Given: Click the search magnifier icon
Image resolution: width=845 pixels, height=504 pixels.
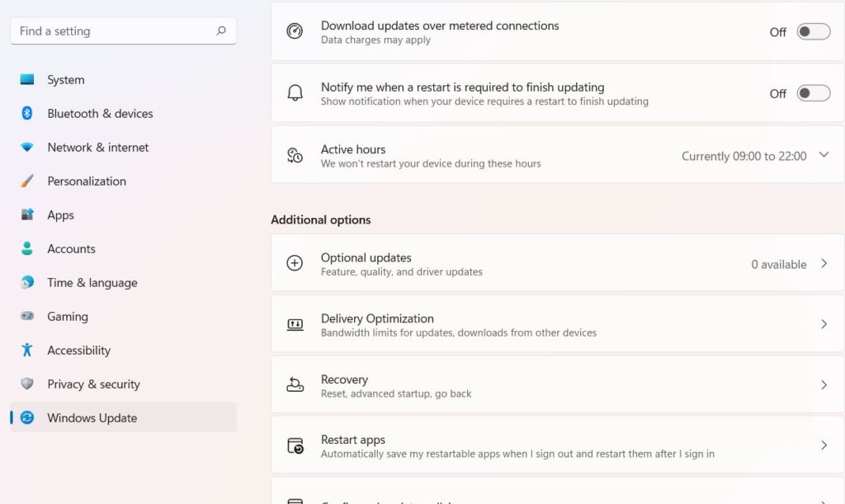Looking at the screenshot, I should pos(221,31).
